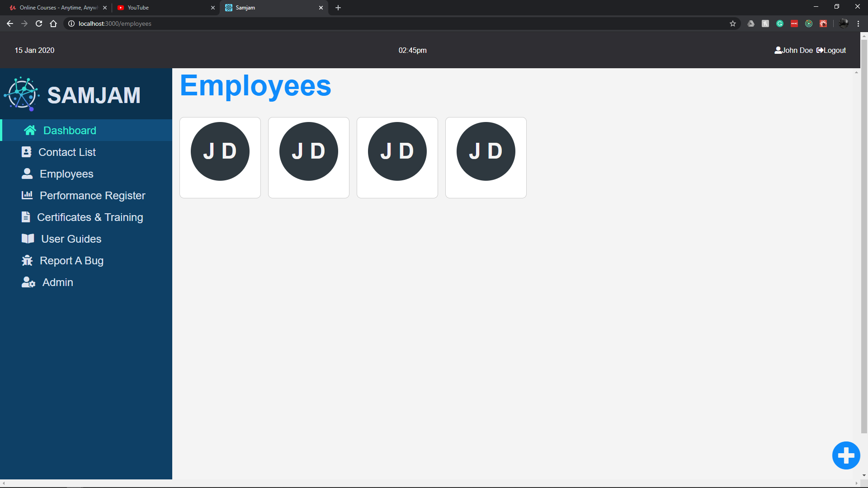Click the Report A Bug icon

(x=27, y=261)
